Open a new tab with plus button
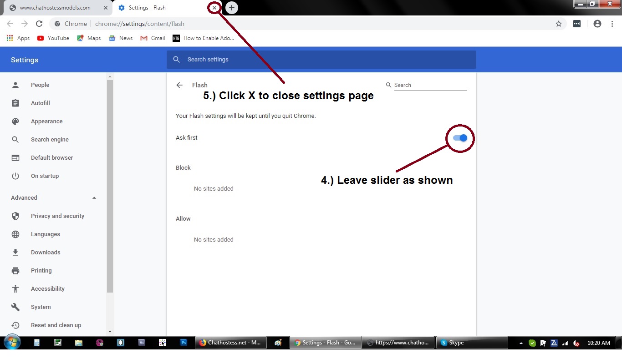The height and width of the screenshot is (364, 622). (x=232, y=8)
